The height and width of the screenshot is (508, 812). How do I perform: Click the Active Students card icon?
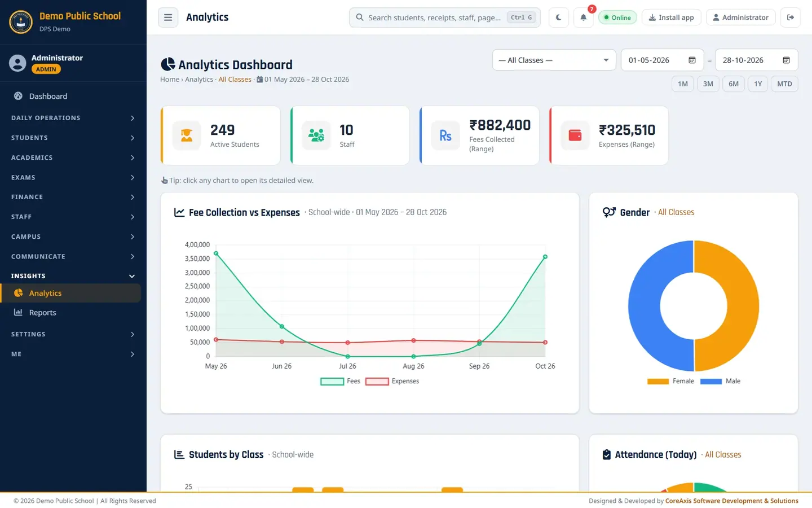[187, 135]
